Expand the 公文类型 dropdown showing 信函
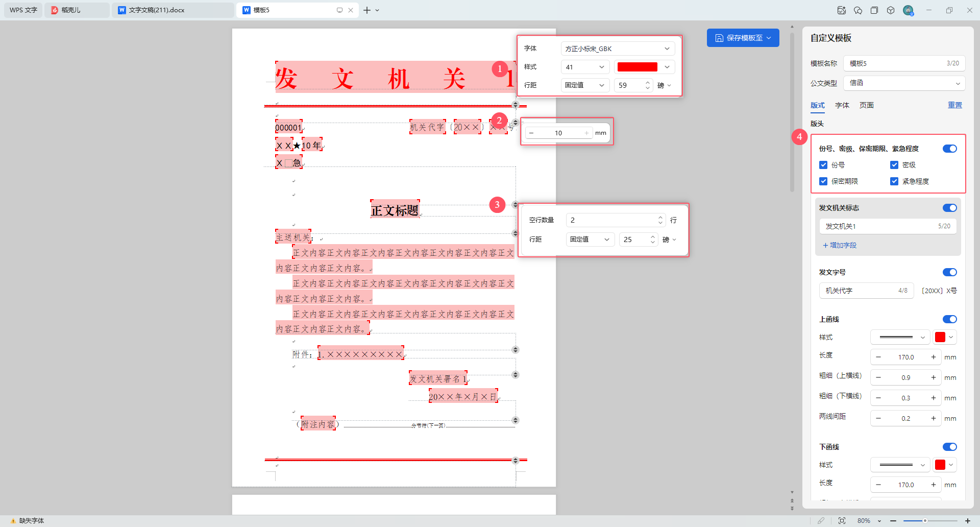This screenshot has width=980, height=527. pos(904,83)
